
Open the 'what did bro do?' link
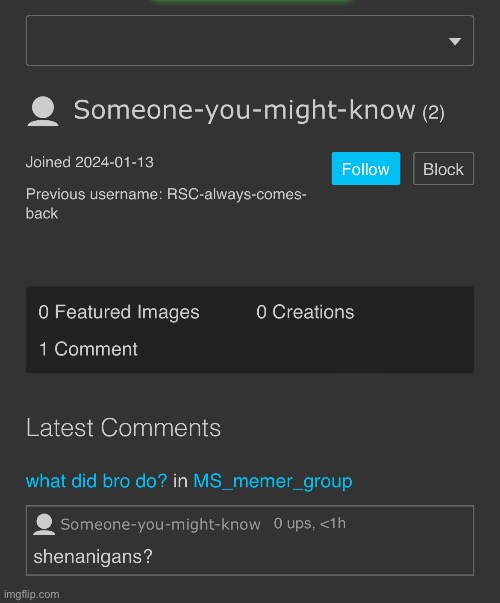pyautogui.click(x=97, y=481)
